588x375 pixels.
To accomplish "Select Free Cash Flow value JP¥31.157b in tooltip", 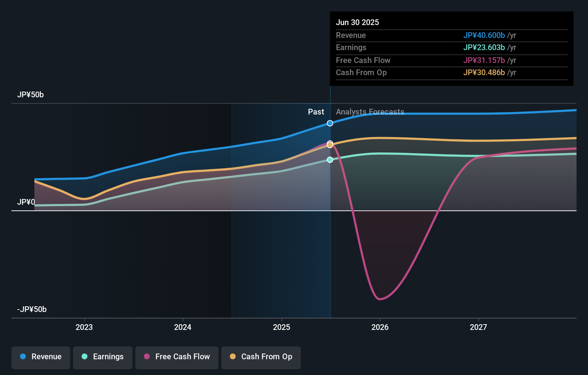I will click(x=484, y=60).
